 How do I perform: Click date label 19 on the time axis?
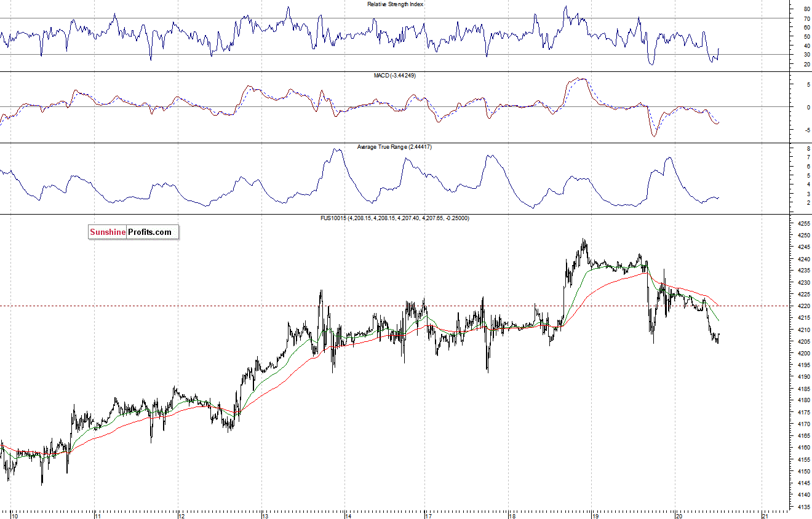[595, 515]
